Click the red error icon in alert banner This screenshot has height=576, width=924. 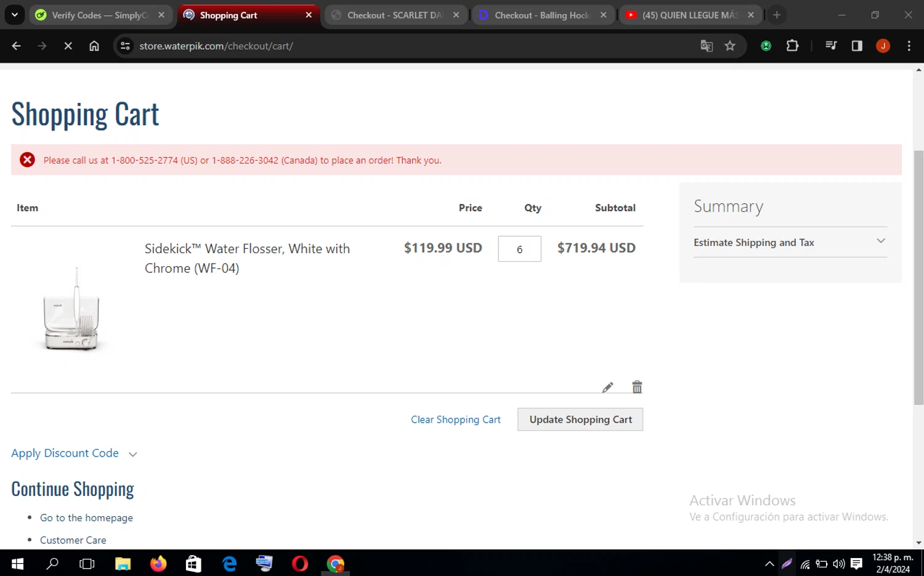27,160
